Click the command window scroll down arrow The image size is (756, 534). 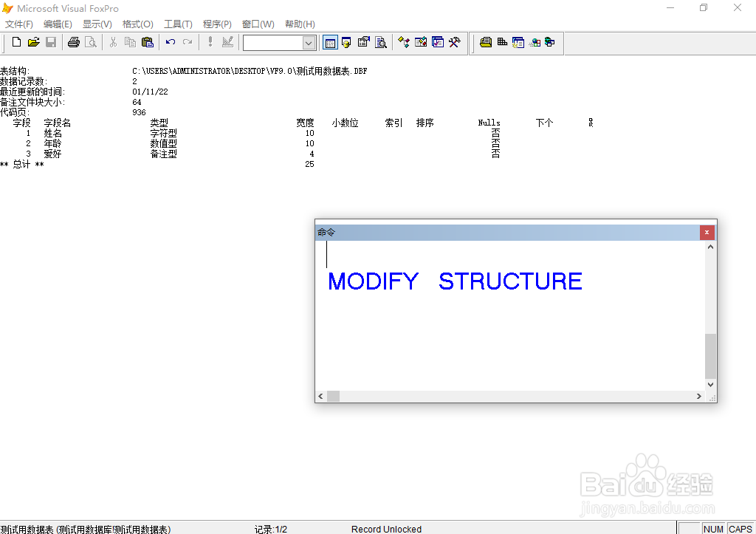click(x=710, y=385)
